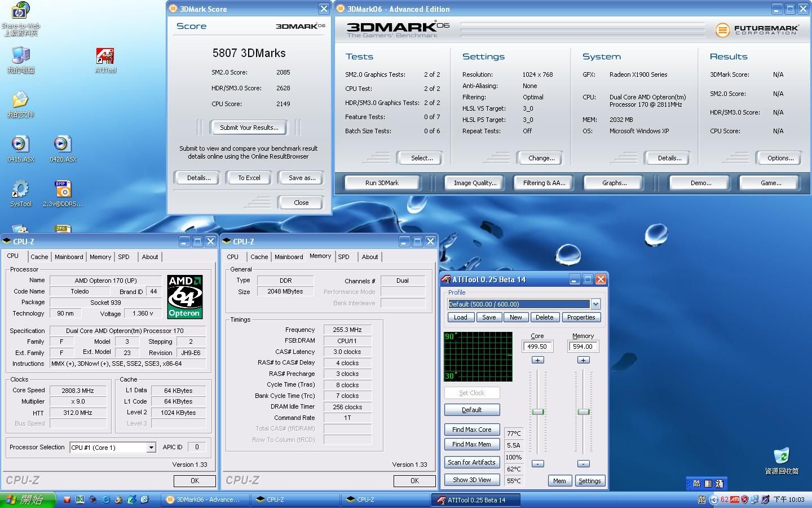Click Close button in 3DMark Score window
Screen dimensions: 812x508
pyautogui.click(x=301, y=203)
